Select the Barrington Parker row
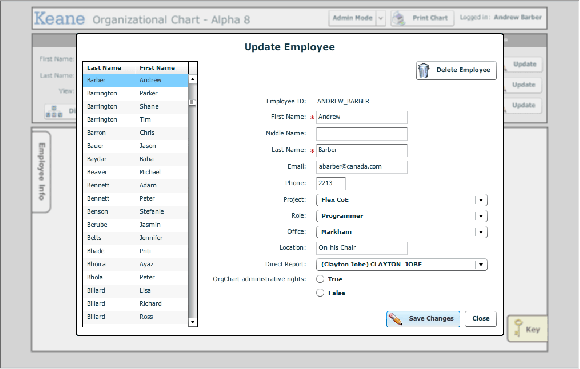Viewport: 580px width, 369px height. coord(136,93)
